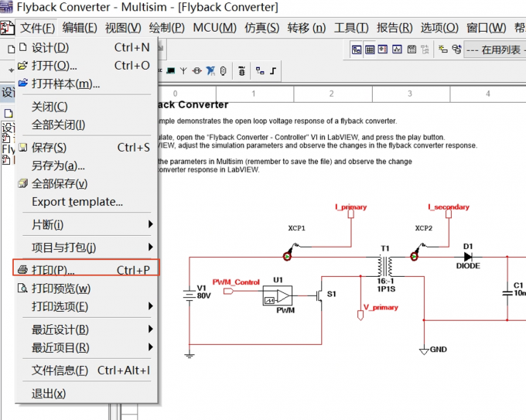
Task: Place an electromechanical component
Action: tap(197, 71)
